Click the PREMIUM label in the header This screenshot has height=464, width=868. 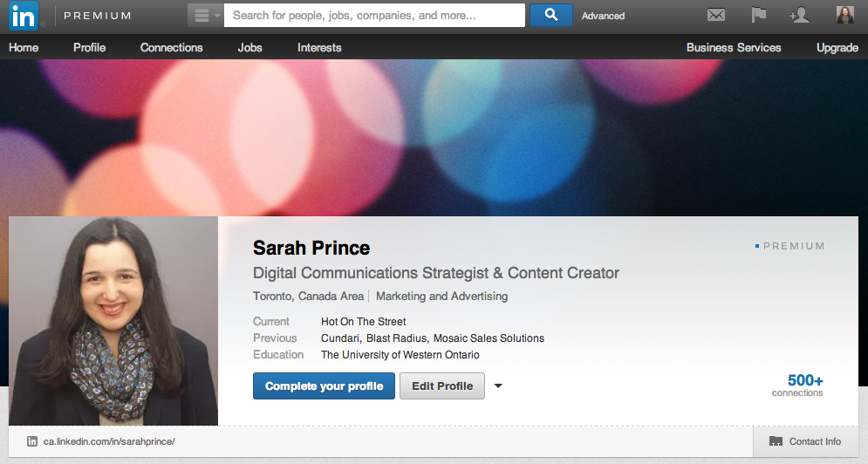point(98,16)
